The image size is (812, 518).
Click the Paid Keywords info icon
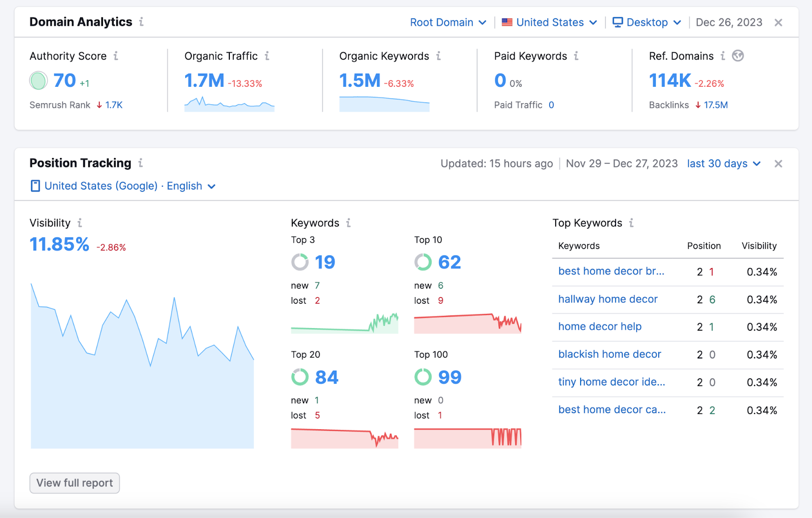point(577,56)
